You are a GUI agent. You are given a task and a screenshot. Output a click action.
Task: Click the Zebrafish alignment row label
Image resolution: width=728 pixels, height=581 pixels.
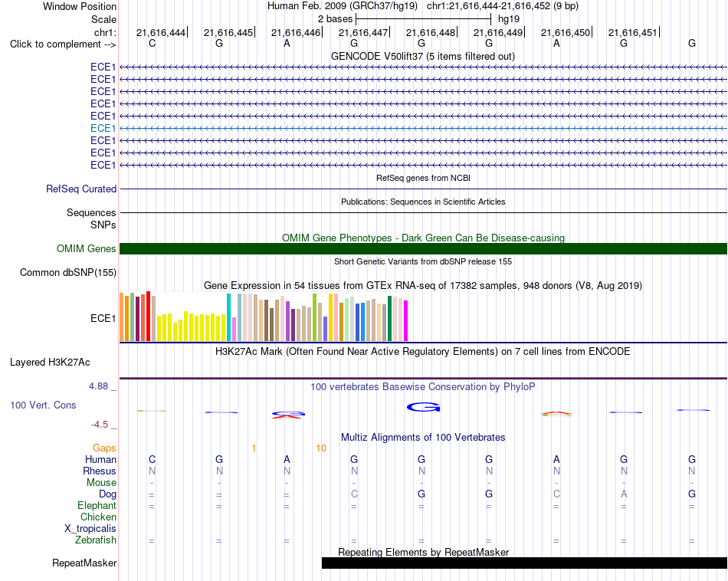click(x=96, y=540)
